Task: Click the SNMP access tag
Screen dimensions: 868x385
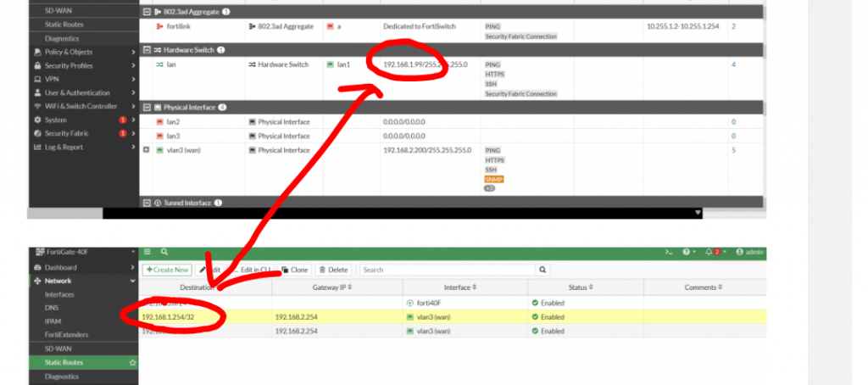Action: point(494,180)
